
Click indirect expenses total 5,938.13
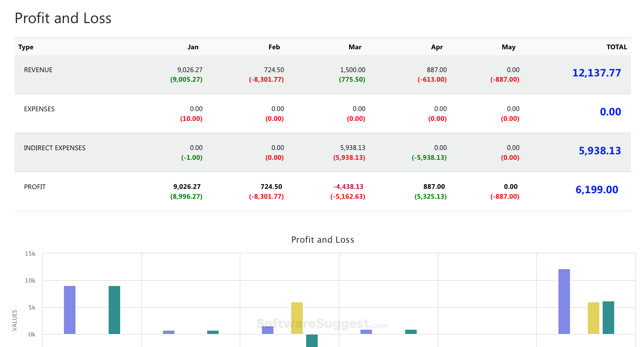[x=600, y=150]
